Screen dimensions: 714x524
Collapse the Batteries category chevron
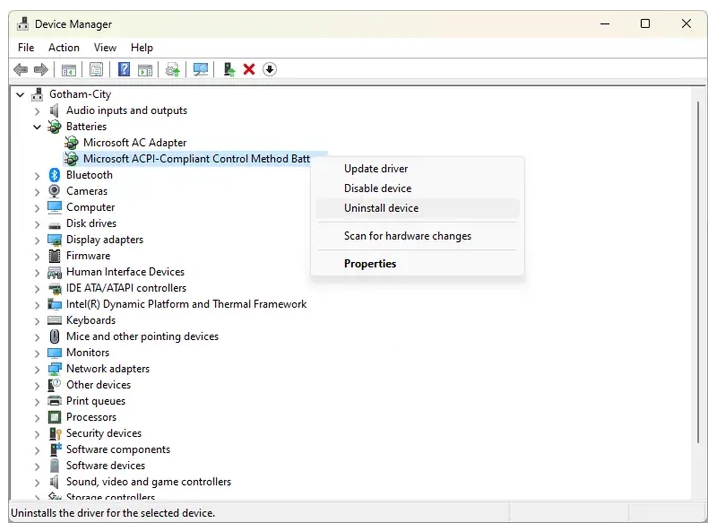pos(37,127)
